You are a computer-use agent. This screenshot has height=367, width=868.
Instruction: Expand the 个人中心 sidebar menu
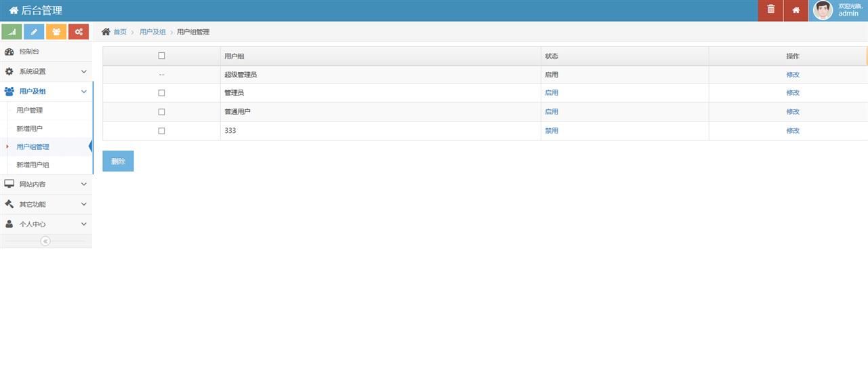pos(45,224)
